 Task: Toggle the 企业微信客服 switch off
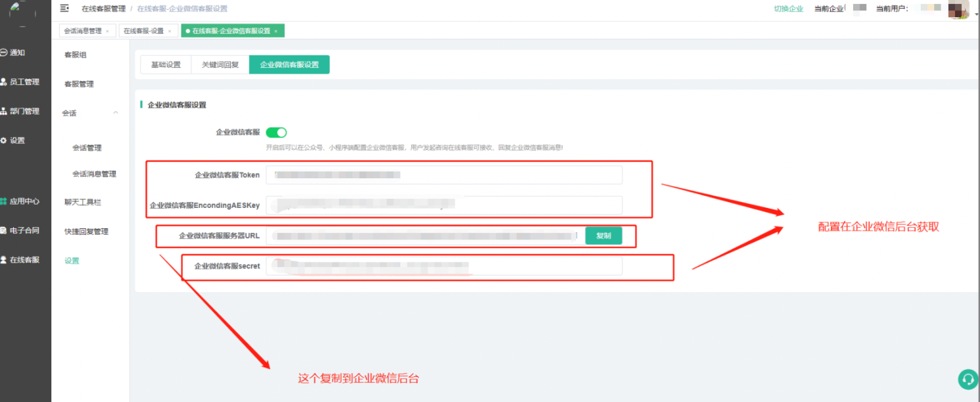click(276, 132)
